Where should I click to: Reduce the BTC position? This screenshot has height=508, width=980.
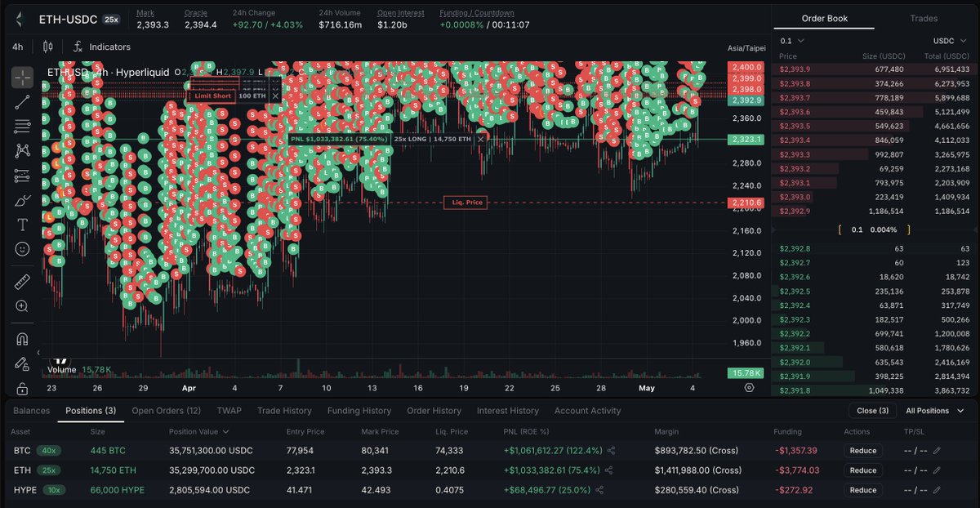click(863, 451)
